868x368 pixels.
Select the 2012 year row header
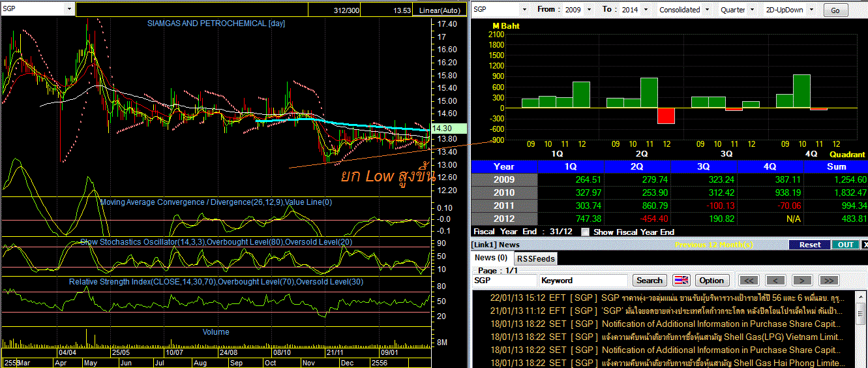click(504, 219)
